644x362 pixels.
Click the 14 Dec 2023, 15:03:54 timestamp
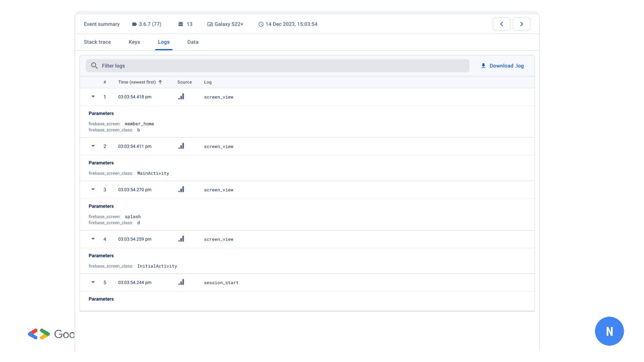(x=292, y=24)
